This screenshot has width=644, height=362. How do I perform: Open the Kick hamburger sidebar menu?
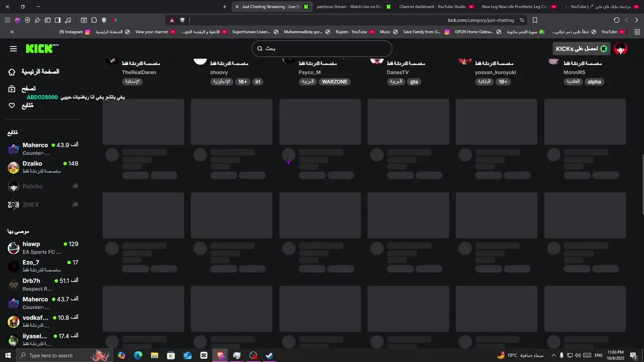tap(13, 49)
